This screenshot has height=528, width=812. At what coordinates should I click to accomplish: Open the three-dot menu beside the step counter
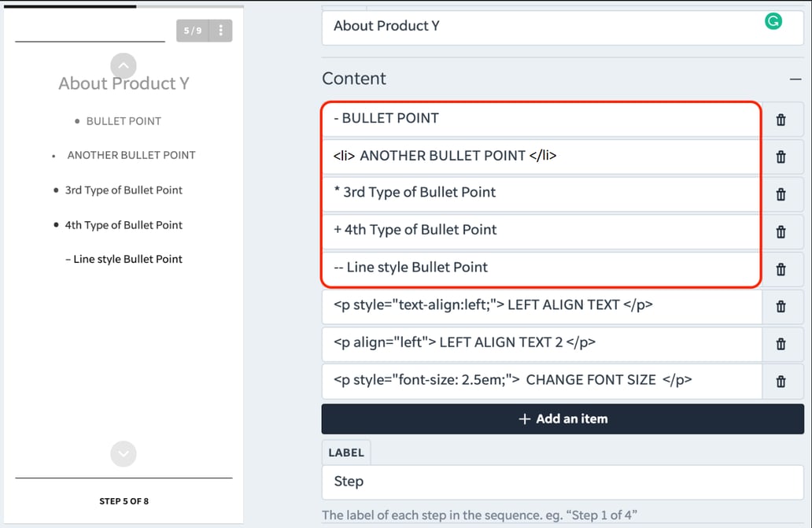pos(221,31)
